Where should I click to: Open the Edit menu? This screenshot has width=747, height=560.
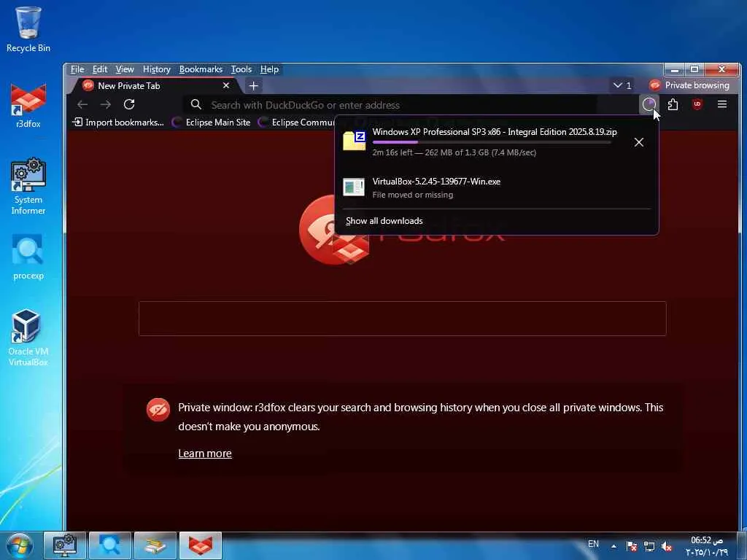tap(99, 69)
